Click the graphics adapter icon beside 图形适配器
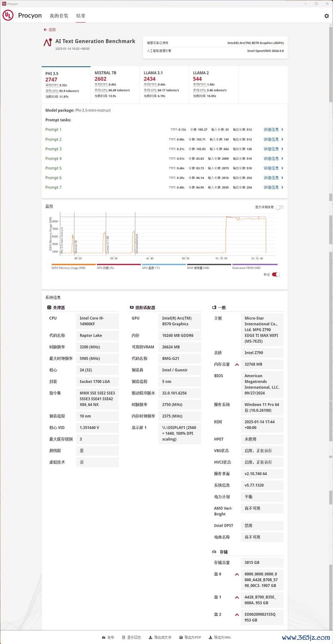The height and width of the screenshot is (644, 333). click(132, 307)
